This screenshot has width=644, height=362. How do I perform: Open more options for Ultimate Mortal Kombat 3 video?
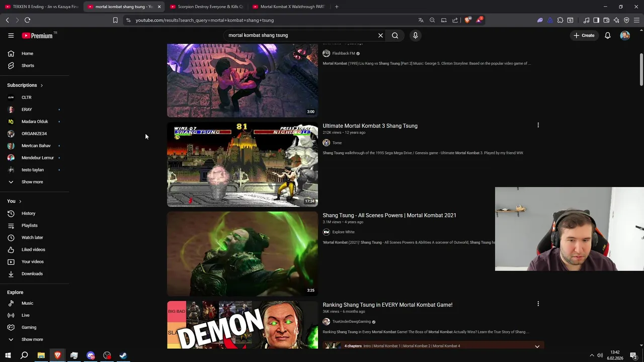pyautogui.click(x=538, y=125)
